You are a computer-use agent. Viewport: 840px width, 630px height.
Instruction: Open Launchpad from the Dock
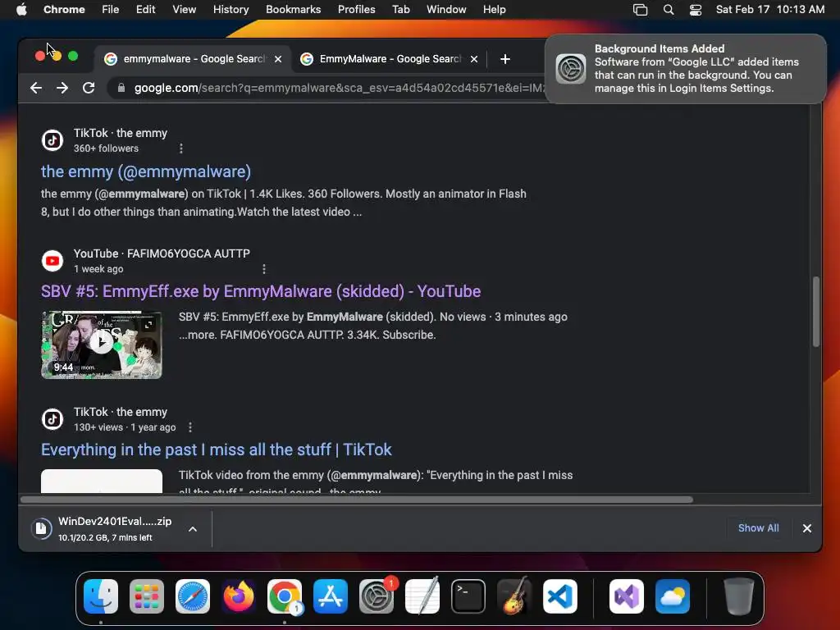[147, 596]
